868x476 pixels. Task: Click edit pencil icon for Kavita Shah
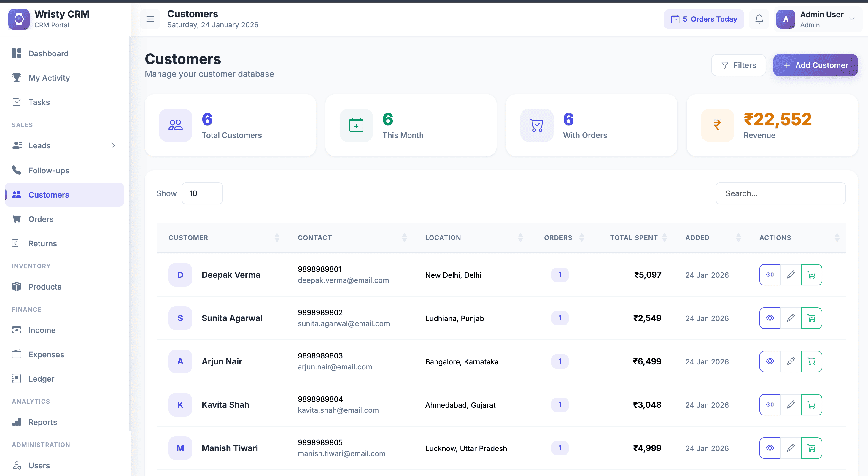[x=791, y=404]
